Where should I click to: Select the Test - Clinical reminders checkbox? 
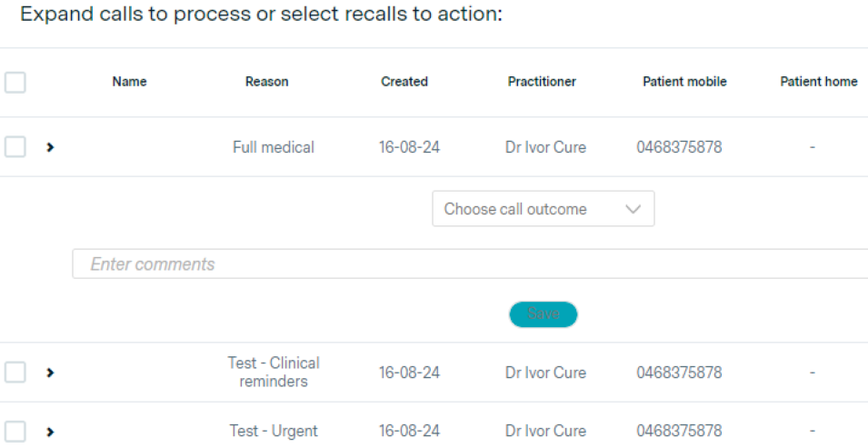click(x=15, y=373)
